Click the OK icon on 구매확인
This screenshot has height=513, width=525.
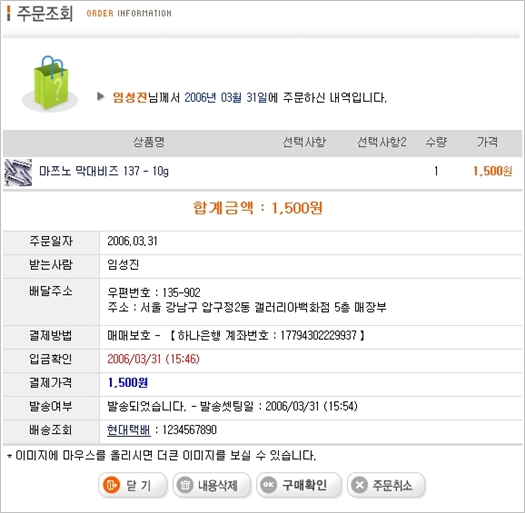[269, 485]
